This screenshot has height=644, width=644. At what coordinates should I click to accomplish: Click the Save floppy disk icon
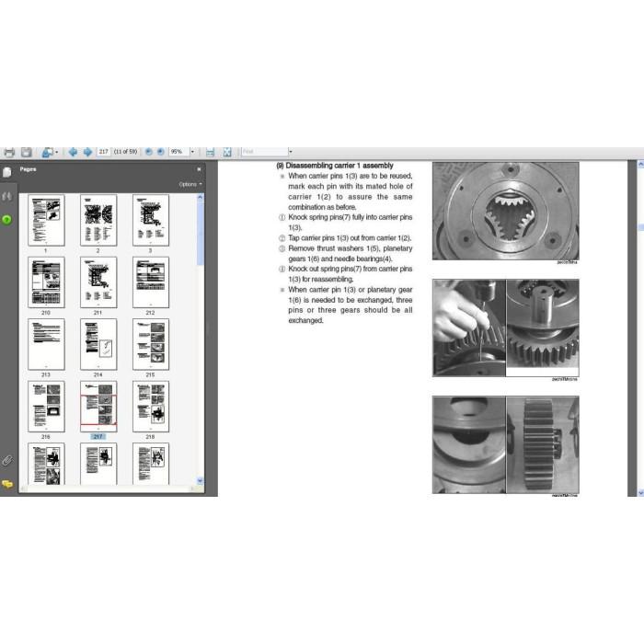(27, 153)
